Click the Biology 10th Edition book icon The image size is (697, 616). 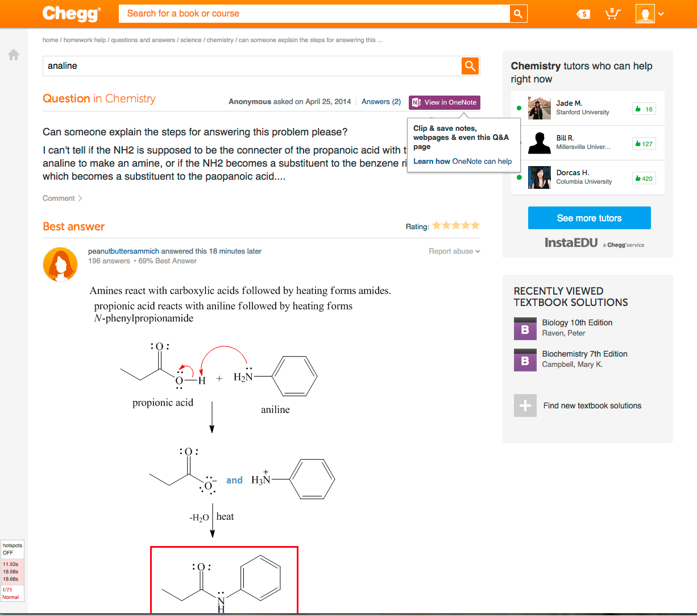pyautogui.click(x=525, y=328)
